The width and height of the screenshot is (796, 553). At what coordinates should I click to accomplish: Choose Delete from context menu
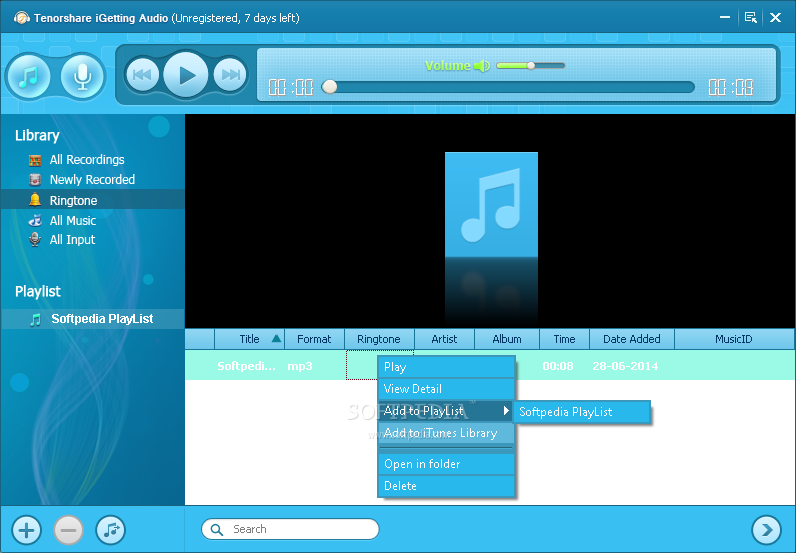click(446, 486)
